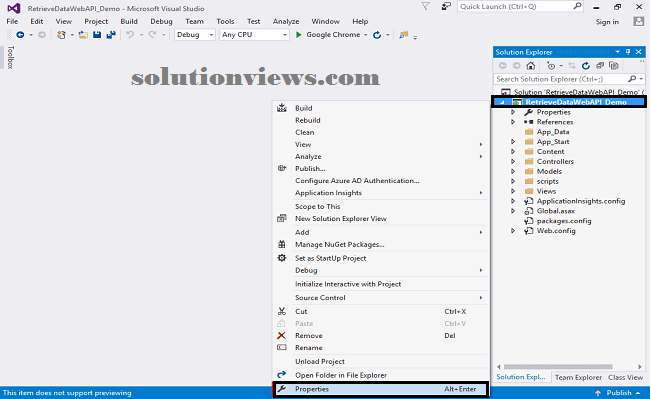Click the Save toolbar icon
The height and width of the screenshot is (399, 651).
tap(97, 35)
